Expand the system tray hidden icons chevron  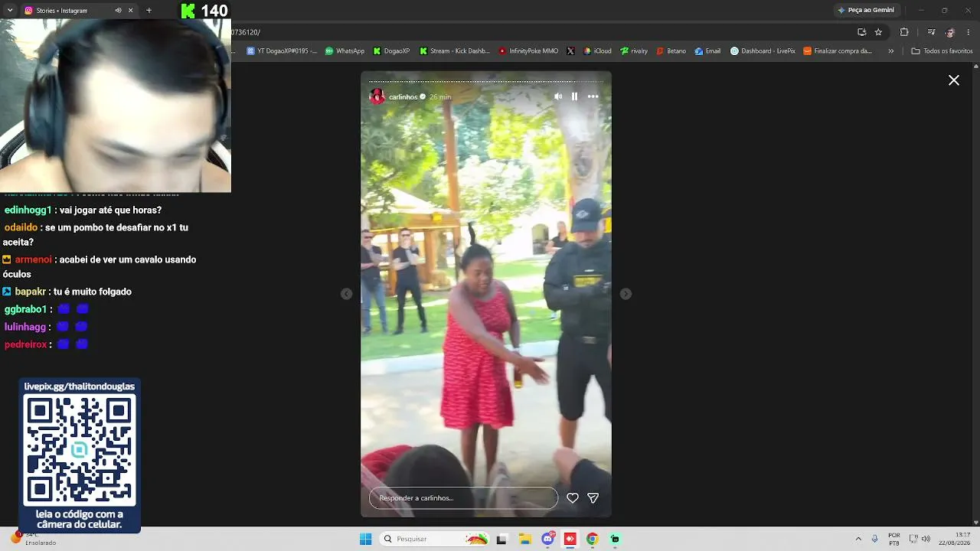[x=858, y=539]
